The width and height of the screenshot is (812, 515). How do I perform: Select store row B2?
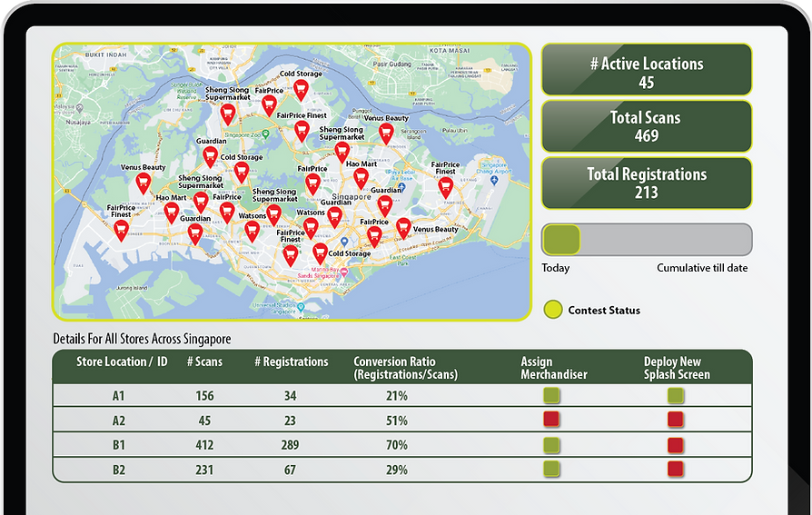[x=401, y=470]
